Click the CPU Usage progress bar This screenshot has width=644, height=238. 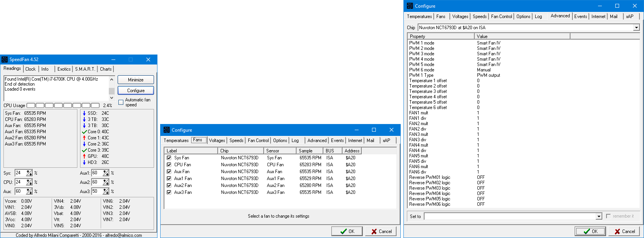click(x=63, y=105)
